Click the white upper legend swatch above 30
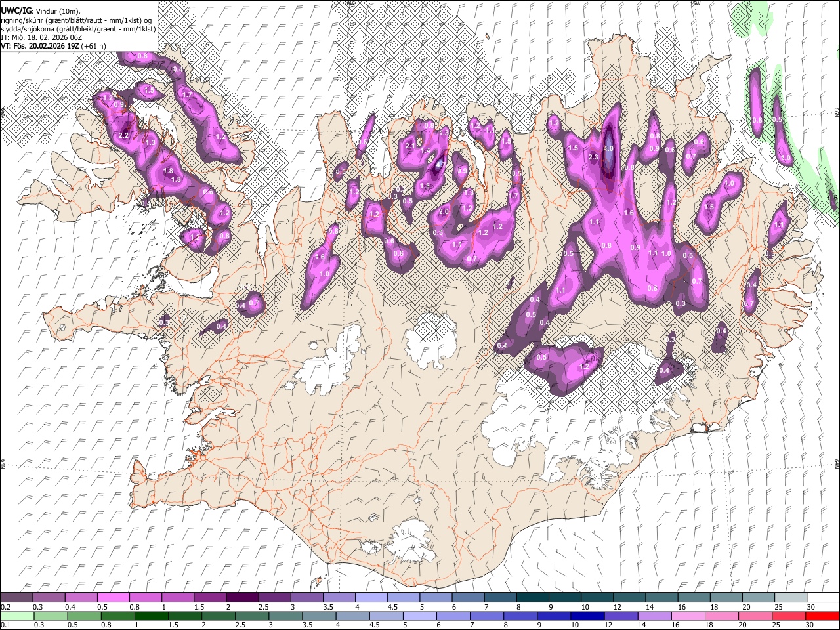 [823, 598]
